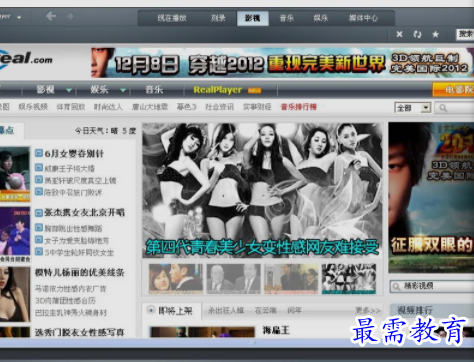The width and height of the screenshot is (474, 362).
Task: Switch to the 间年 tab
Action: point(294,311)
